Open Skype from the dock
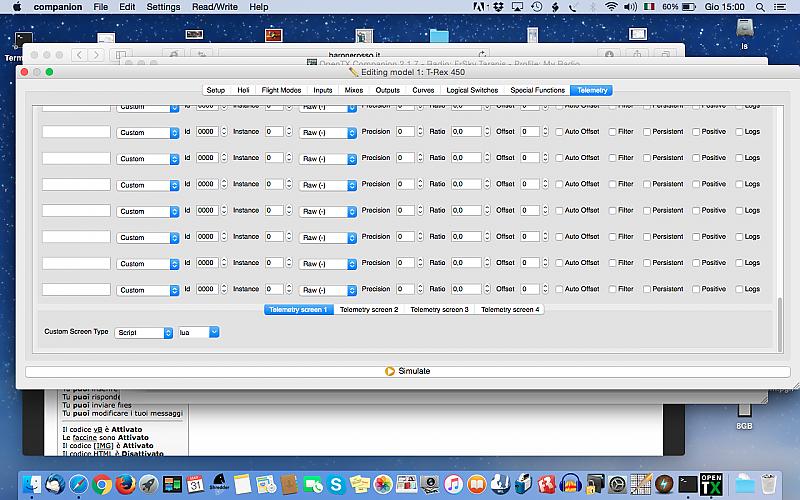The width and height of the screenshot is (800, 500). [x=335, y=485]
